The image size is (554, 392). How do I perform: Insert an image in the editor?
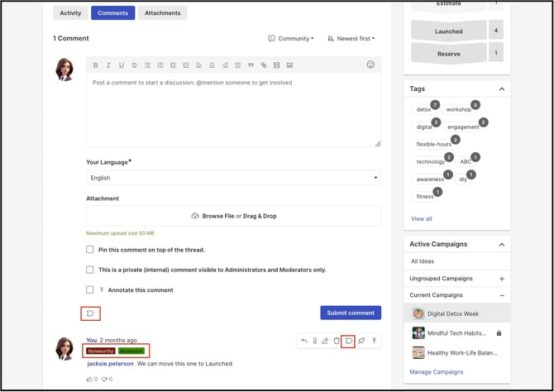point(289,65)
